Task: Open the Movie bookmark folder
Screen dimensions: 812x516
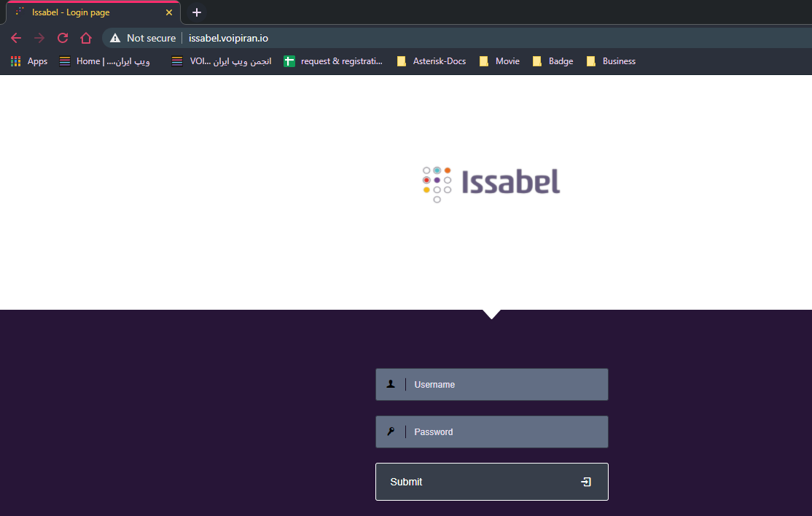Action: [499, 61]
